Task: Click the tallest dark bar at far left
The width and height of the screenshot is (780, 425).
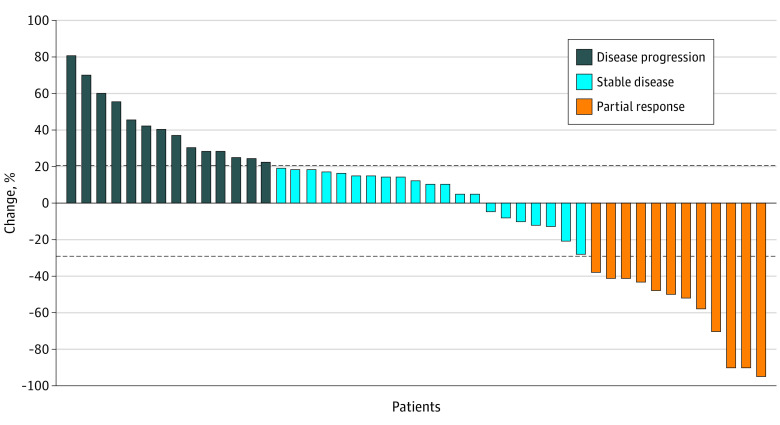Action: 71,129
